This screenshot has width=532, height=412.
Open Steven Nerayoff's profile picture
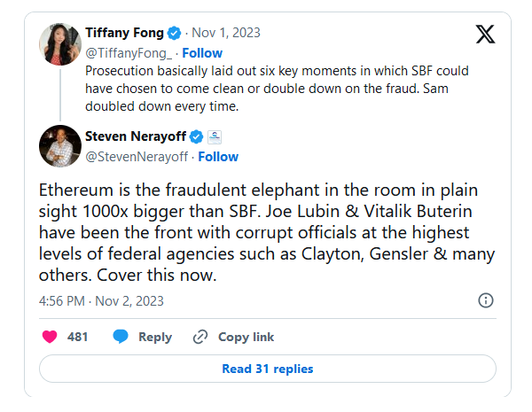[x=60, y=146]
